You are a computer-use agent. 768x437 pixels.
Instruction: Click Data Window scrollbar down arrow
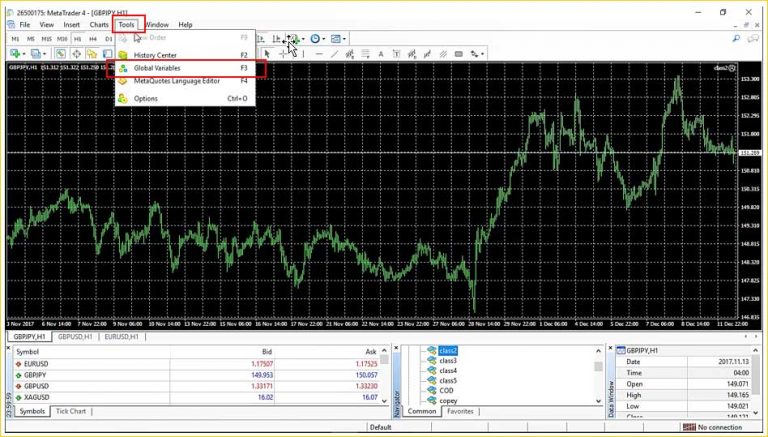(x=755, y=413)
